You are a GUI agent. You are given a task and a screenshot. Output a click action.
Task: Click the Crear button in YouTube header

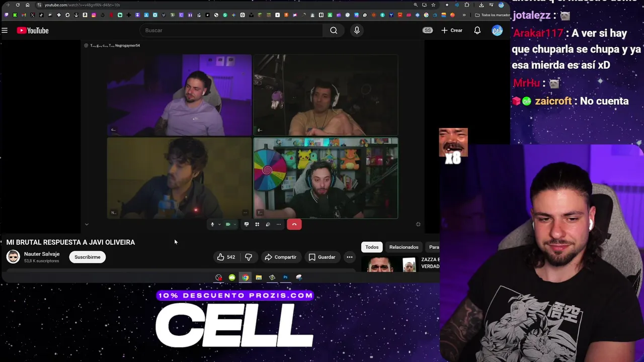click(452, 30)
